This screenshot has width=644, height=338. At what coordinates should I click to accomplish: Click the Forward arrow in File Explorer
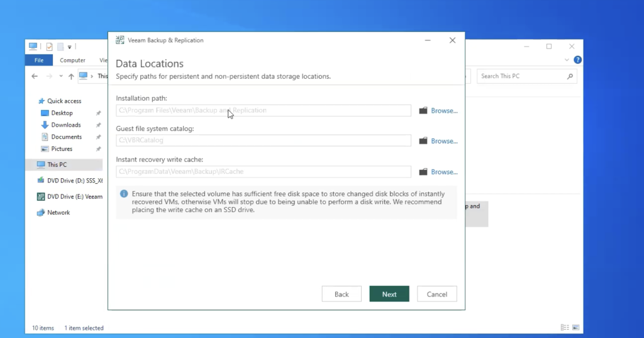(x=49, y=76)
